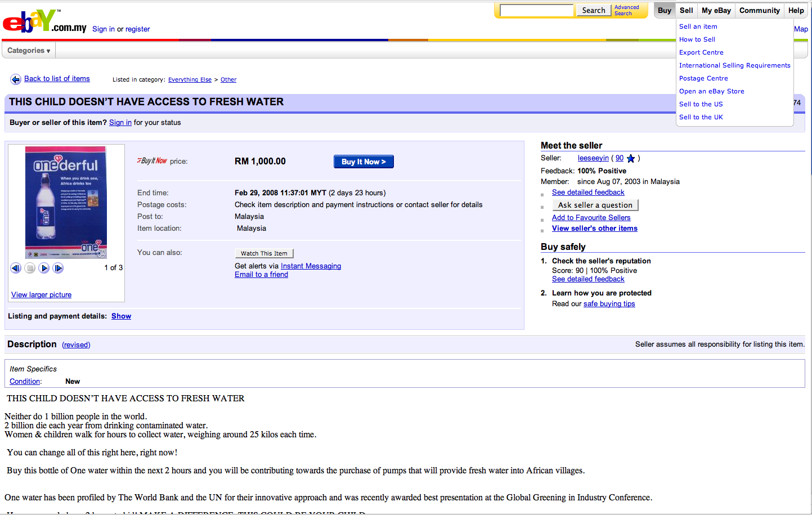Click View larger picture link
Image resolution: width=812 pixels, height=515 pixels.
click(42, 295)
